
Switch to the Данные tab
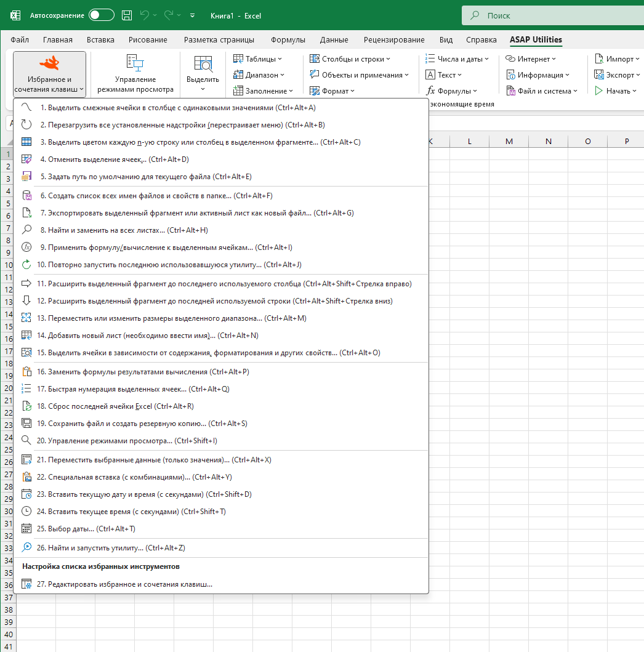pyautogui.click(x=334, y=39)
